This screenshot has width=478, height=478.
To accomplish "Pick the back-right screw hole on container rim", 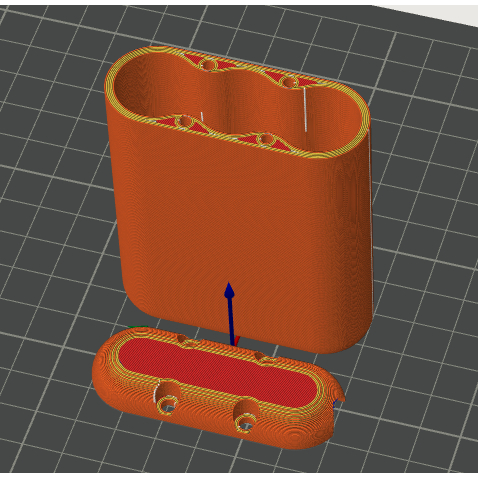I will (x=289, y=82).
